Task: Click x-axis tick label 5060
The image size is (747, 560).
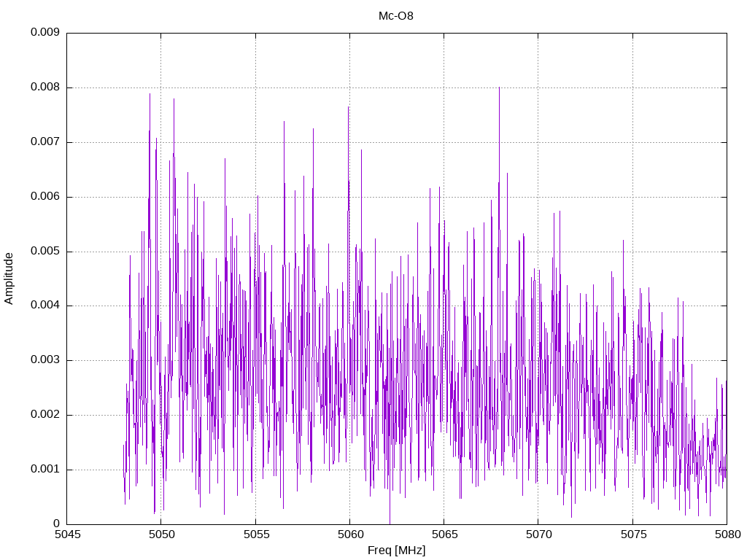Action: pyautogui.click(x=351, y=534)
